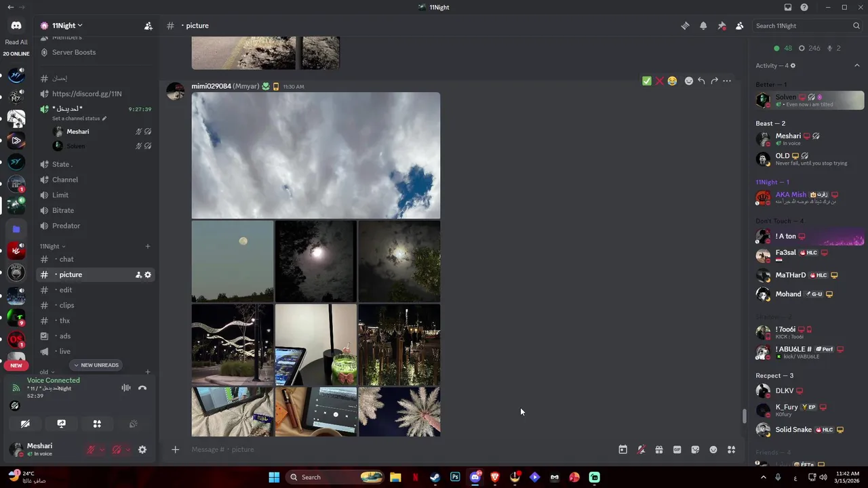Undeafen the headphones
This screenshot has height=488, width=868.
[x=117, y=449]
